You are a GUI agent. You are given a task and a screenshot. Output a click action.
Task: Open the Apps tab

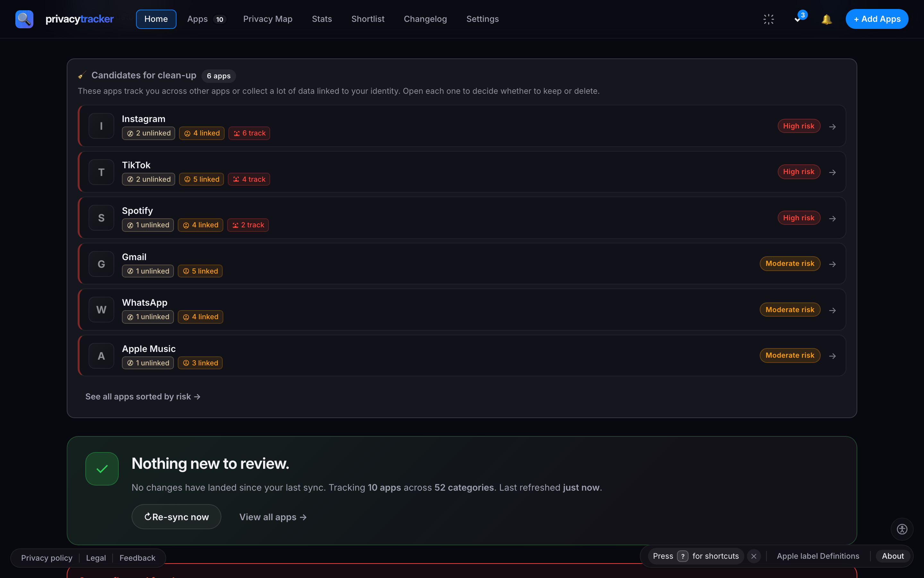pyautogui.click(x=207, y=19)
